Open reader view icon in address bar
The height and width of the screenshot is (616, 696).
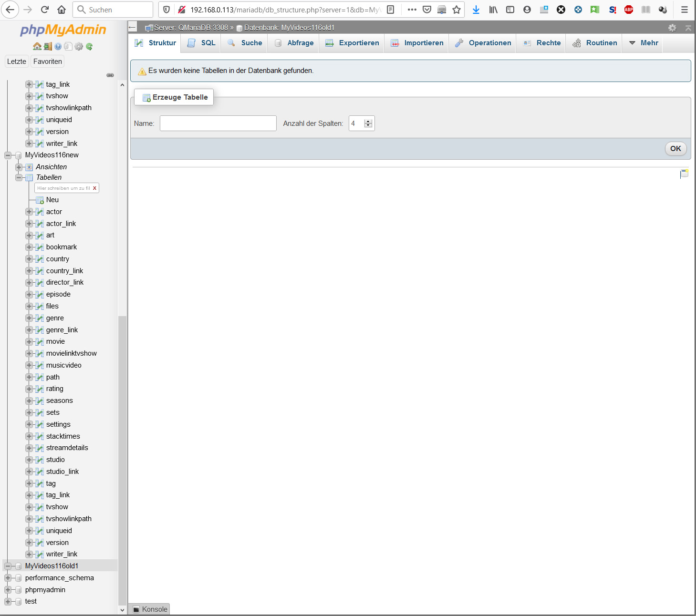pos(390,10)
